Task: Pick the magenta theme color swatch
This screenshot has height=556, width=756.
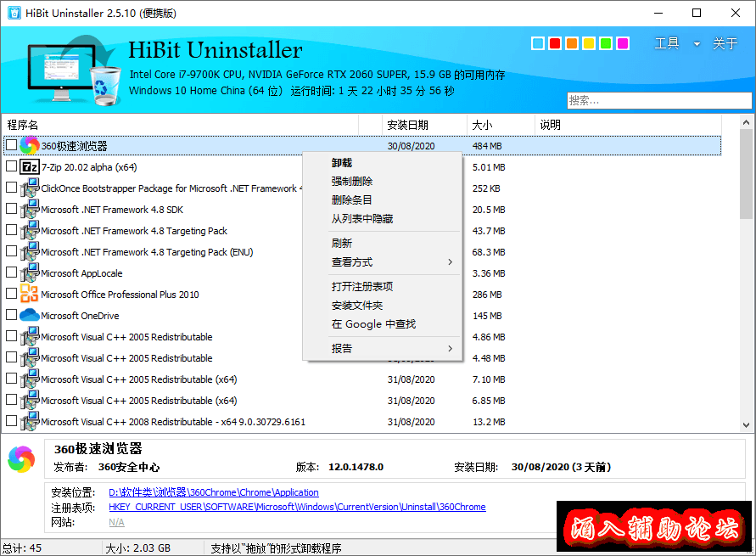Action: point(623,43)
